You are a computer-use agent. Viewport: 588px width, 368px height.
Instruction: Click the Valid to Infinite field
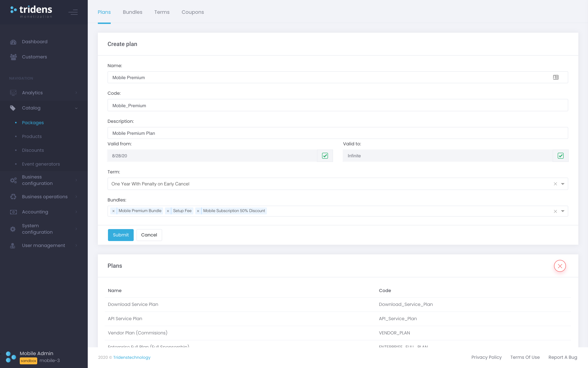click(x=448, y=156)
